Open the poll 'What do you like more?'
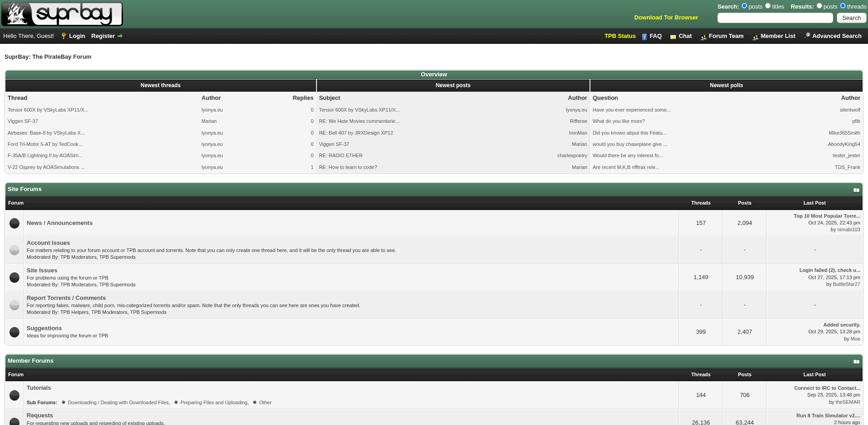Screen dimensions: 868x425 click(x=618, y=121)
